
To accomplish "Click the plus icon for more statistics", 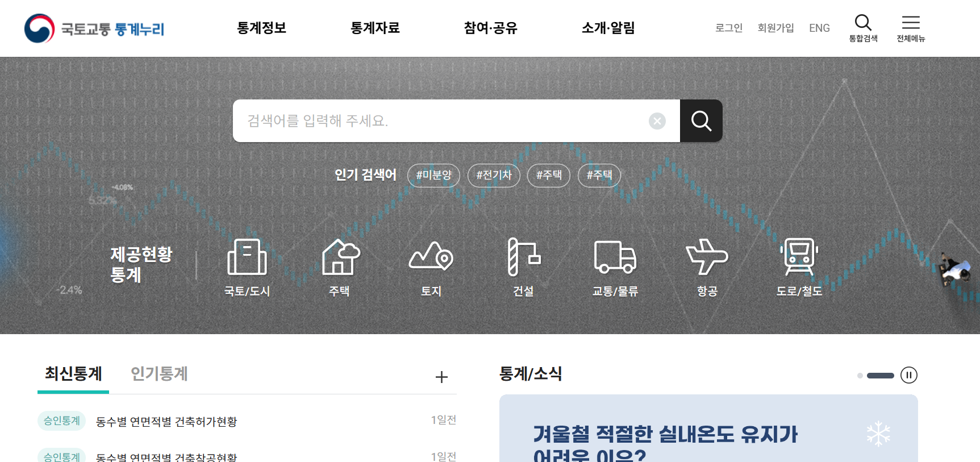I will 441,377.
